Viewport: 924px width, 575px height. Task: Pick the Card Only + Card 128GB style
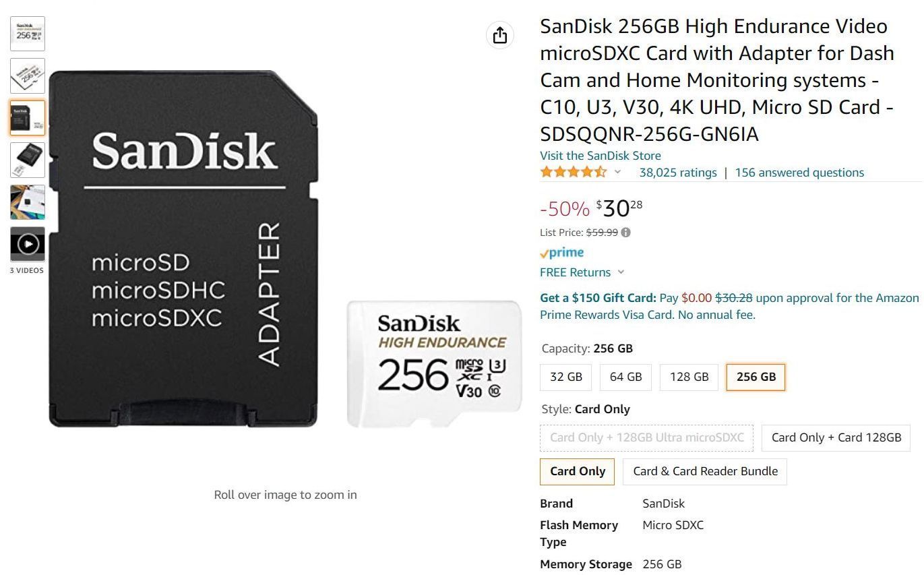835,437
